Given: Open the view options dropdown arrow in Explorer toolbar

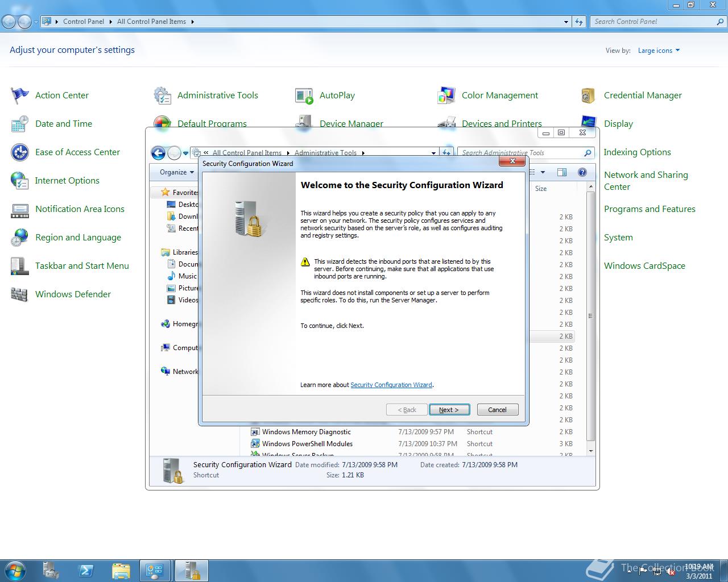Looking at the screenshot, I should (543, 172).
